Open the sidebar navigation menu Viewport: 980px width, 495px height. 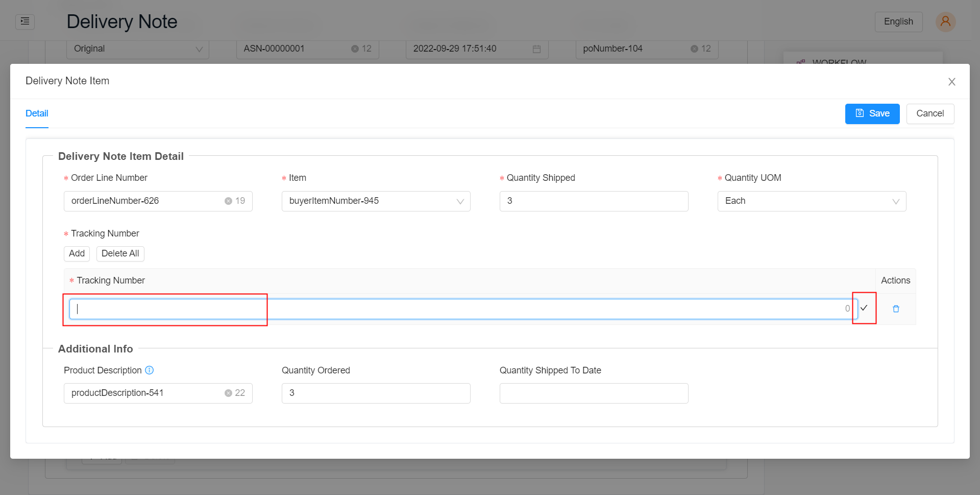(24, 21)
